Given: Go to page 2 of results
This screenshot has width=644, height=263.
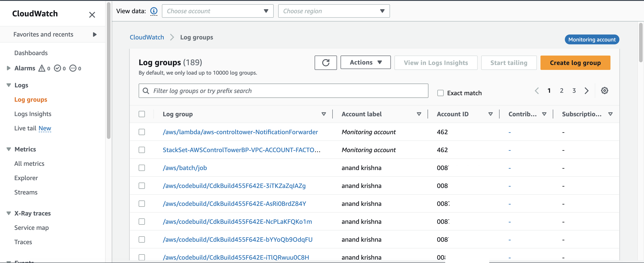Looking at the screenshot, I should tap(561, 91).
